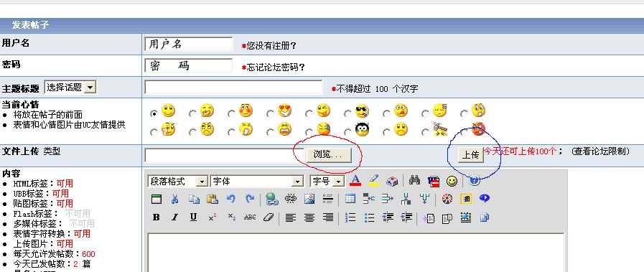
Task: Select the smiling face mood radio
Action: pyautogui.click(x=154, y=113)
